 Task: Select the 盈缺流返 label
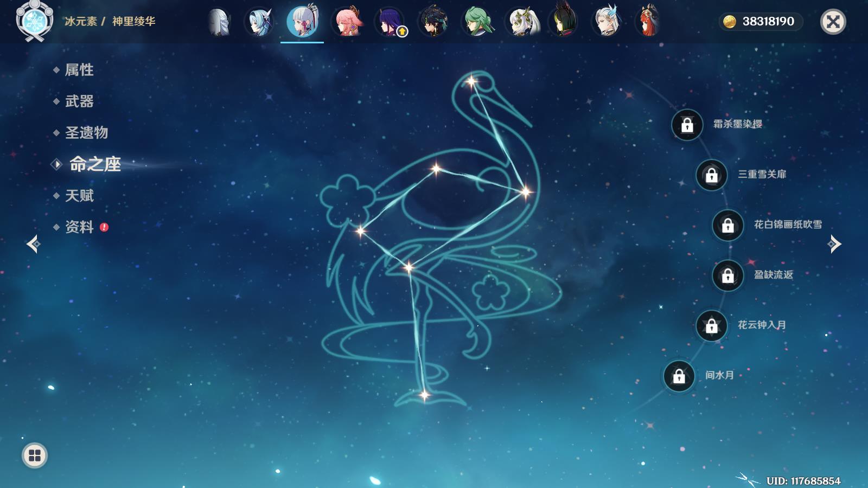pos(773,275)
